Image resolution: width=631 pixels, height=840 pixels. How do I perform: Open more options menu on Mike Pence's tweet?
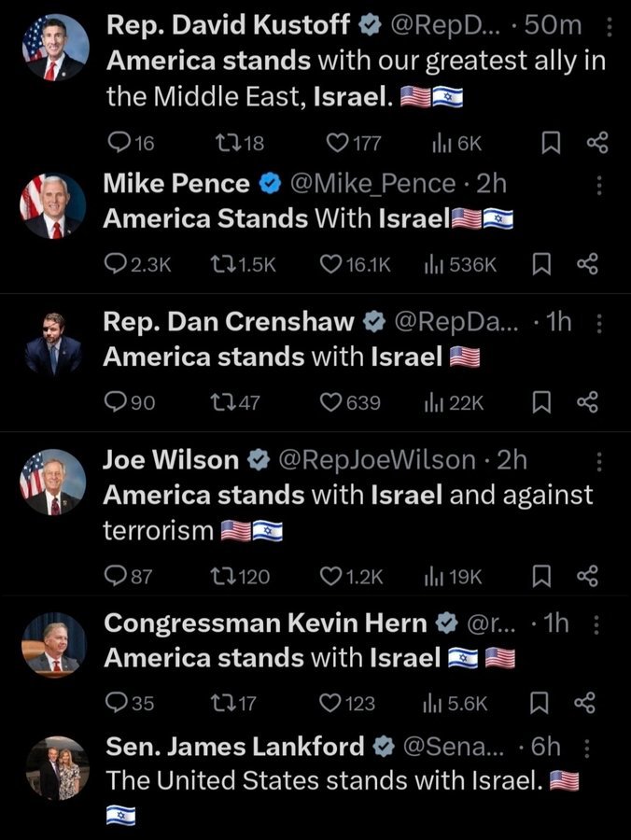(x=599, y=186)
